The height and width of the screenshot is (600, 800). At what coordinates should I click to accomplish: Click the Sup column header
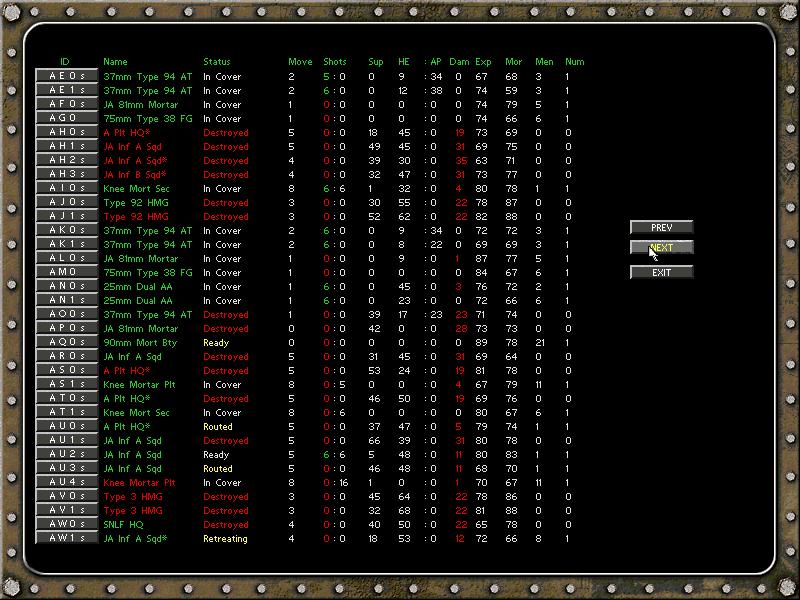[376, 62]
